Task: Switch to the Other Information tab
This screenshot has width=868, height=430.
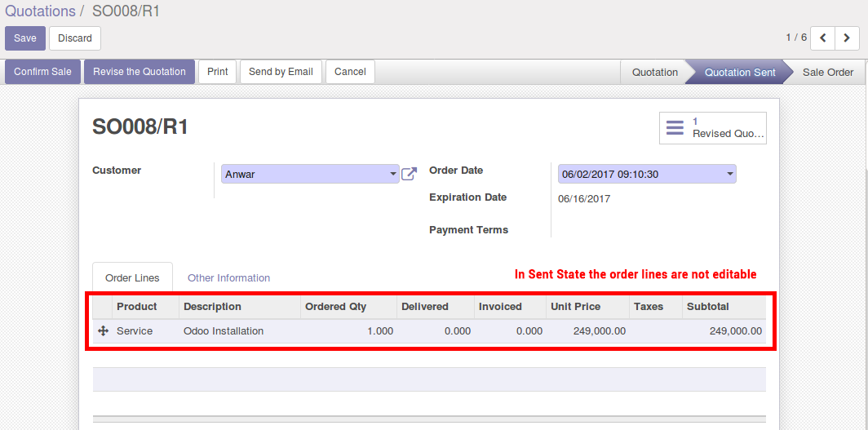Action: pos(228,277)
